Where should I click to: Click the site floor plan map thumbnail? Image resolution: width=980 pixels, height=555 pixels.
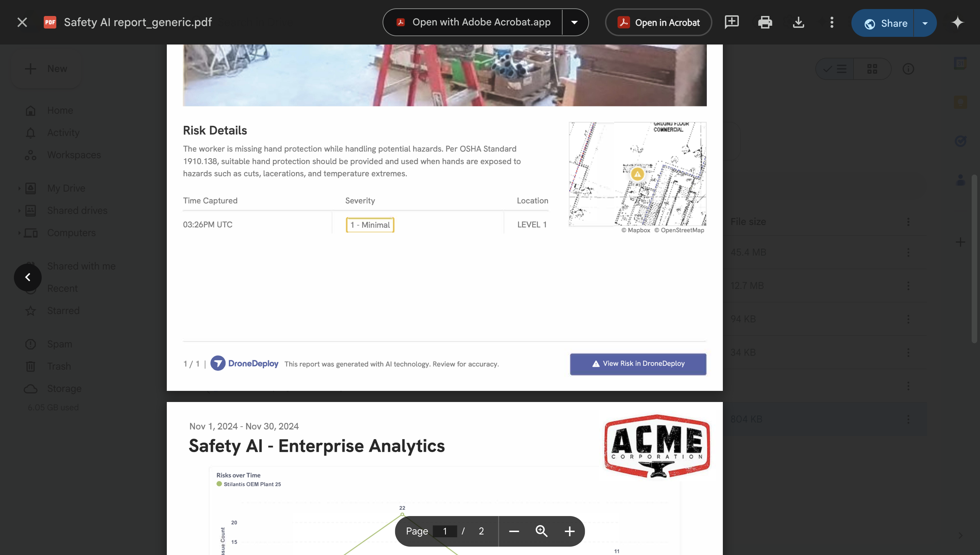click(x=638, y=174)
